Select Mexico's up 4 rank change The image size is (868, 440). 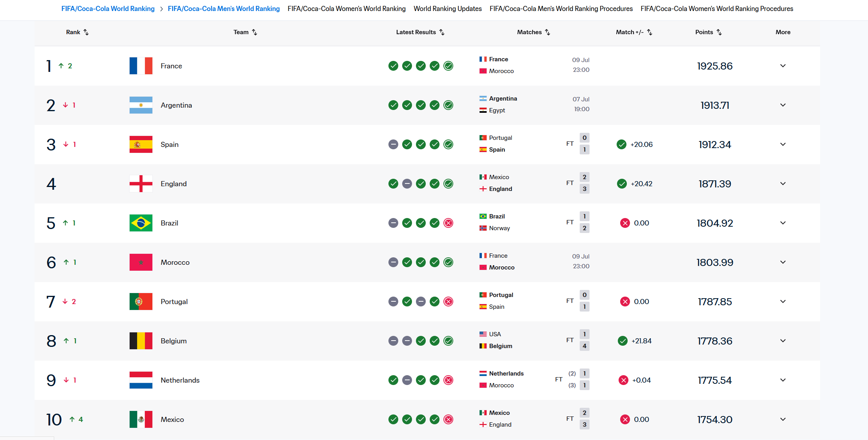tap(76, 420)
